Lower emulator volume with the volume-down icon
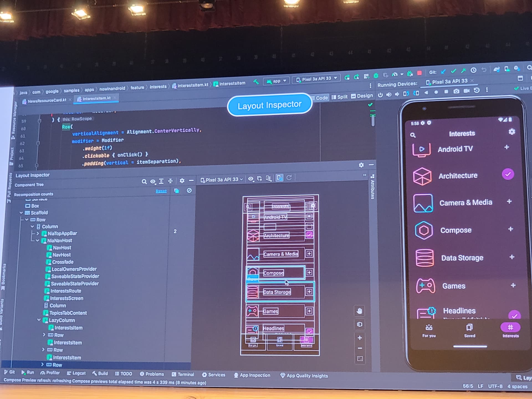This screenshot has height=399, width=532. point(397,94)
